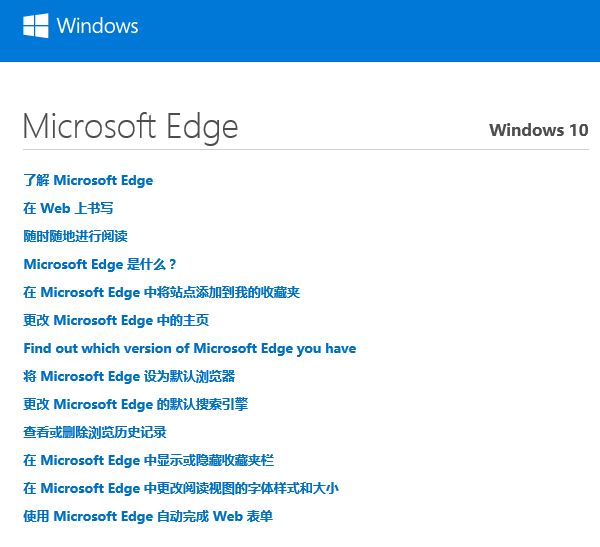Open link about 自动完成 Web 表单
Image resolution: width=600 pixels, height=547 pixels.
point(148,516)
